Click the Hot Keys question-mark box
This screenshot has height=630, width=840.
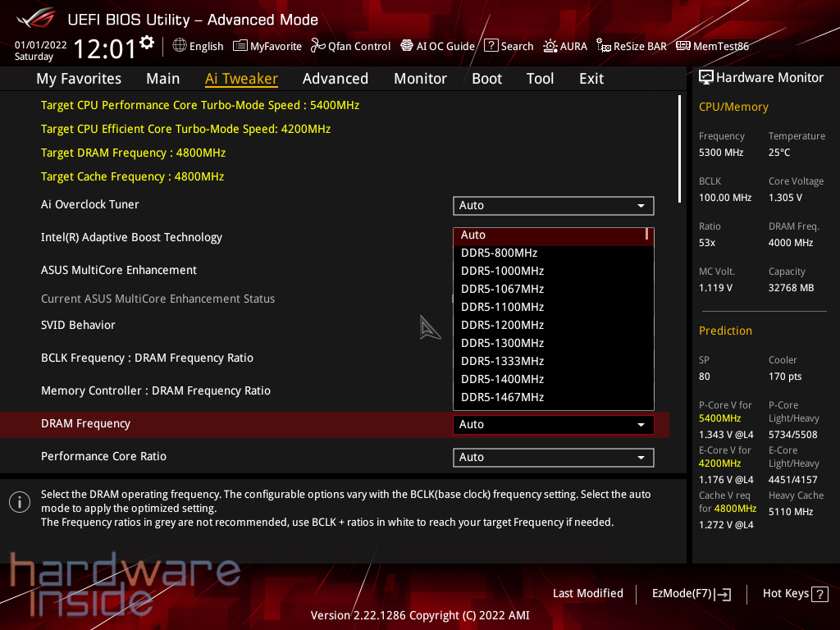(x=819, y=594)
